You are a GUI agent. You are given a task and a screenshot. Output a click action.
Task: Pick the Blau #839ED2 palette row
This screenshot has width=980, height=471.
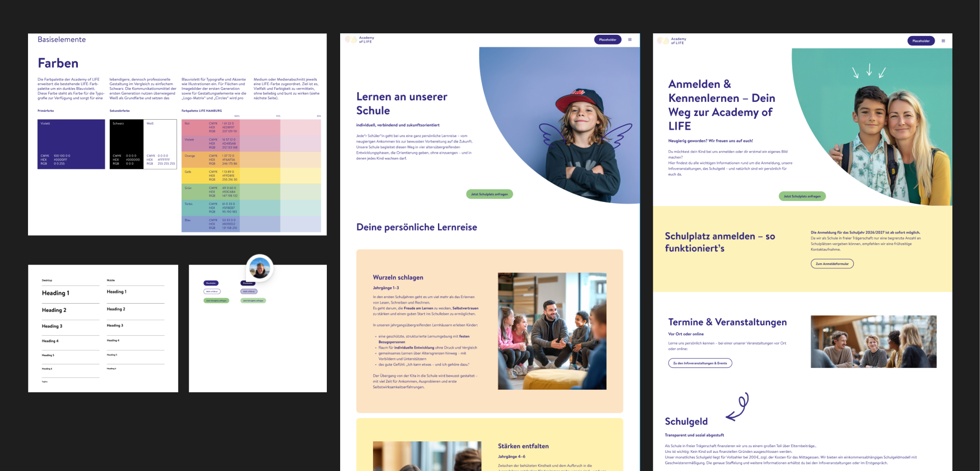(251, 224)
